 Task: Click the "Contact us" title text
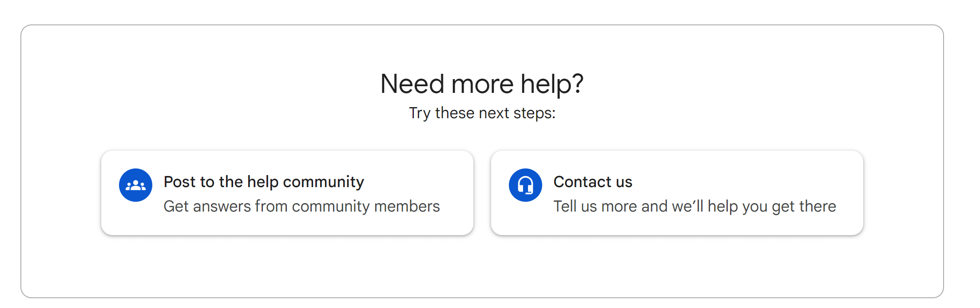(x=592, y=182)
